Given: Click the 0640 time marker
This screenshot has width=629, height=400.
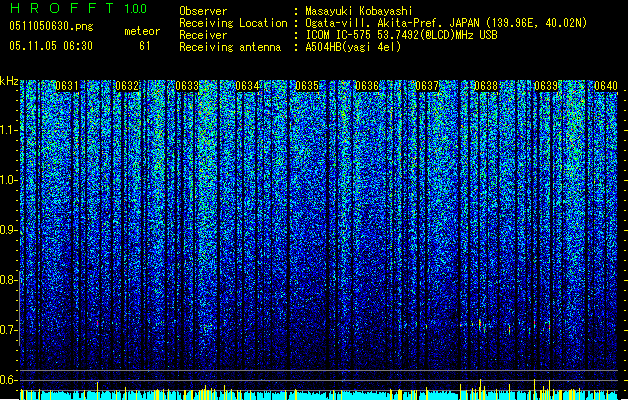Looking at the screenshot, I should coord(606,86).
